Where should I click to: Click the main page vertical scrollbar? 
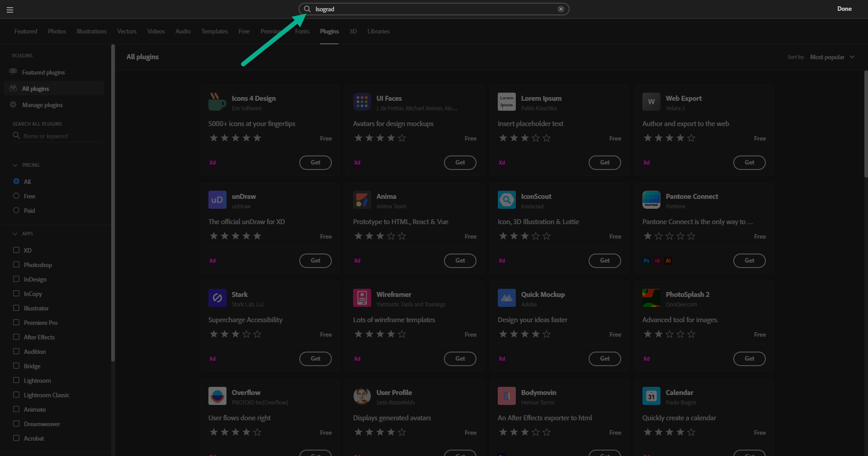[866, 124]
